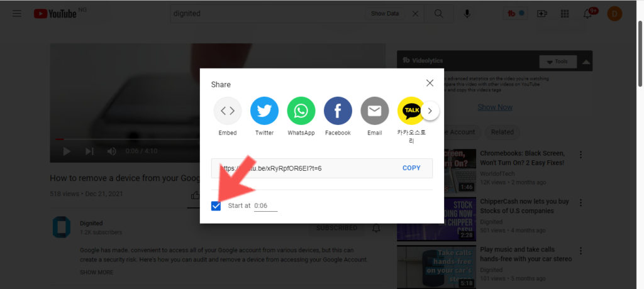Edit the Start at 0:06 time field
The height and width of the screenshot is (289, 644).
[x=265, y=205]
